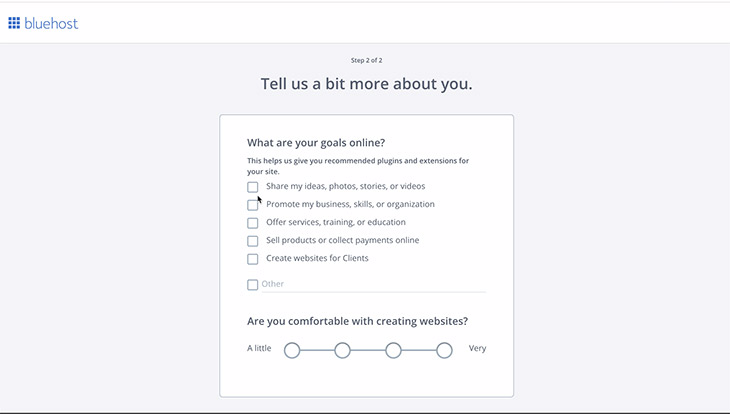Click the "A little" slider label

[259, 349]
